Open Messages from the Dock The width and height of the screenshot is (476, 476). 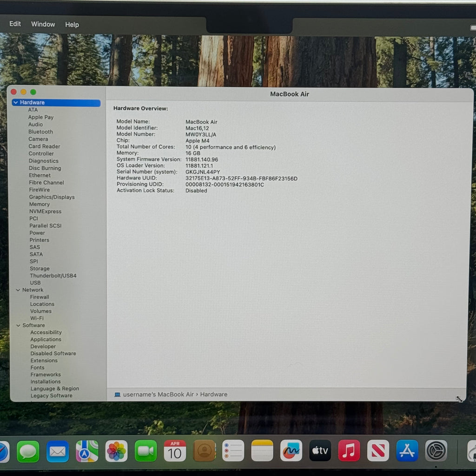click(28, 451)
